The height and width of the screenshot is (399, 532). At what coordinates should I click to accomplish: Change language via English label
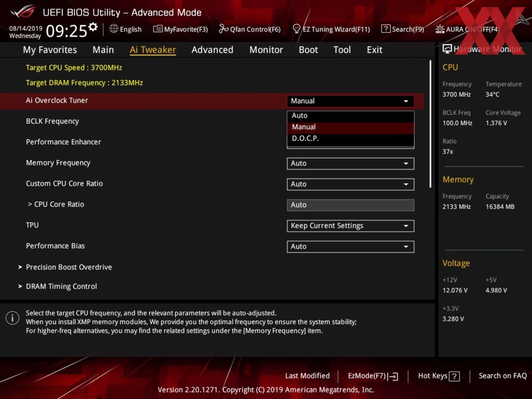131,29
